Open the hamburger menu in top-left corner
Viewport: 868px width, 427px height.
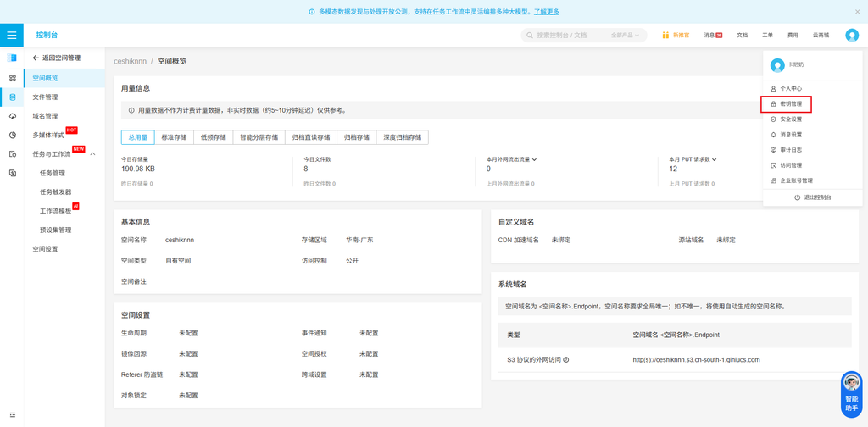(12, 35)
